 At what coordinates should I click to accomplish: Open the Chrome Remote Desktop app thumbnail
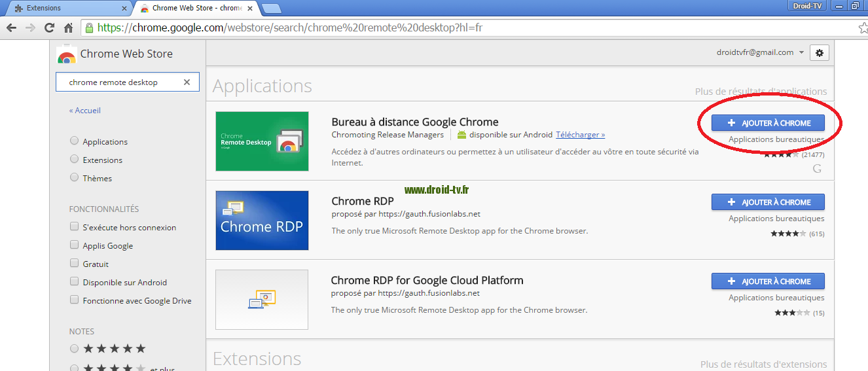[x=262, y=141]
